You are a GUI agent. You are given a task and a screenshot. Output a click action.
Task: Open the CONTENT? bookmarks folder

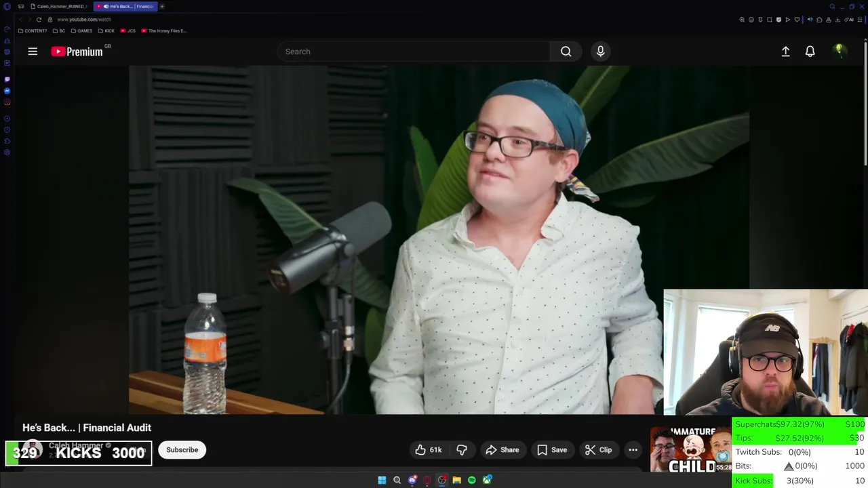(33, 30)
